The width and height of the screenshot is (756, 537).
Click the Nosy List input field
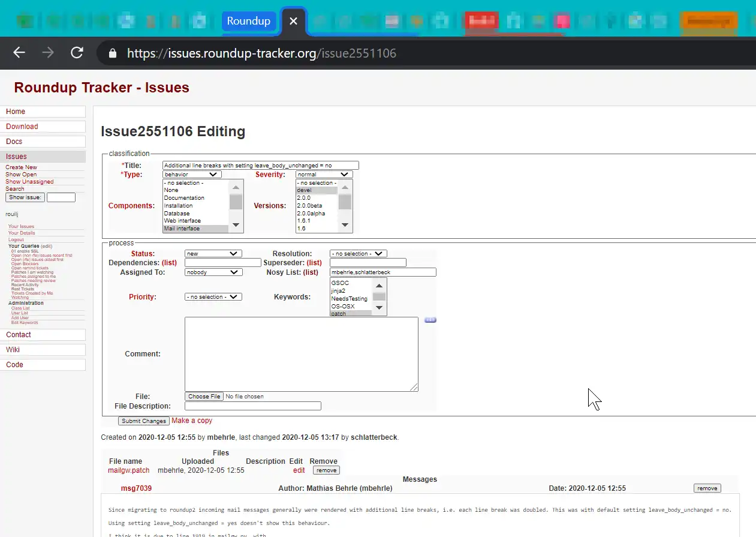(383, 272)
